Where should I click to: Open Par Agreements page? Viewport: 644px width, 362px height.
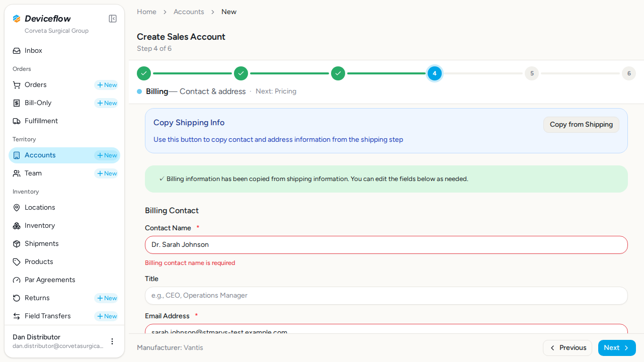tap(64, 280)
